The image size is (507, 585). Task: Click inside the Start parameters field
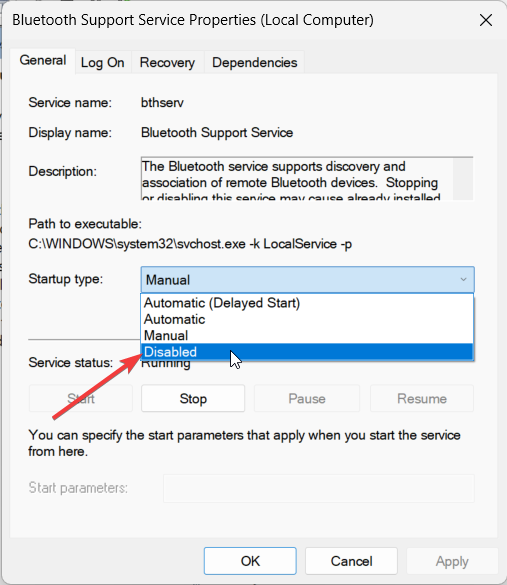(x=319, y=488)
